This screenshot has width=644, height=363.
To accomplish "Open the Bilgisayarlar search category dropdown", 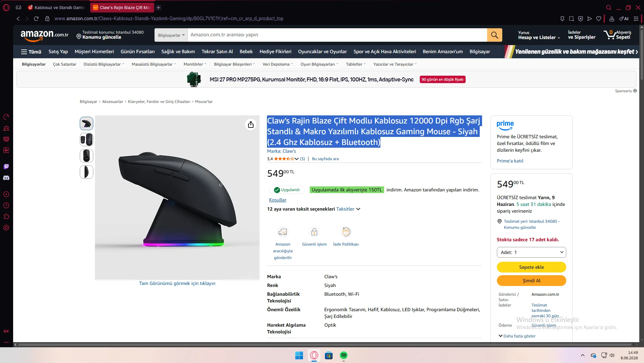I will (171, 35).
